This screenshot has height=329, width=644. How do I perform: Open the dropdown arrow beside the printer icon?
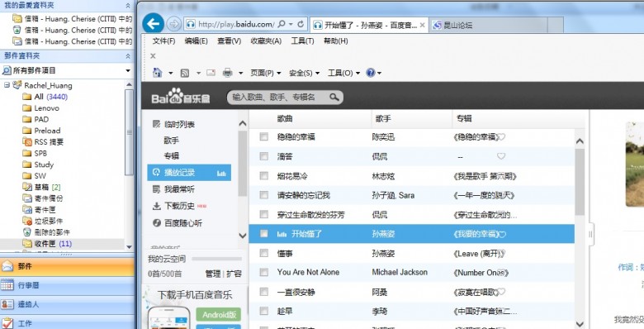click(241, 74)
